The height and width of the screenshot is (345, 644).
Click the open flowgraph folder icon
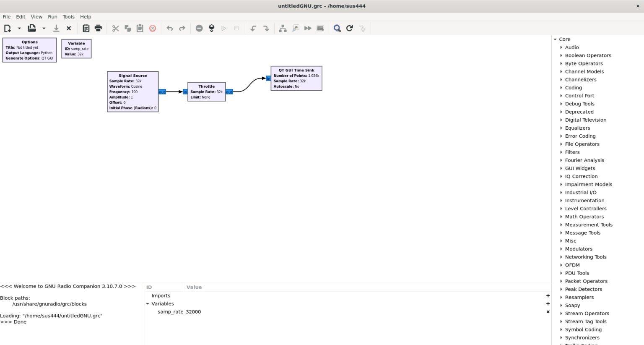tap(32, 29)
